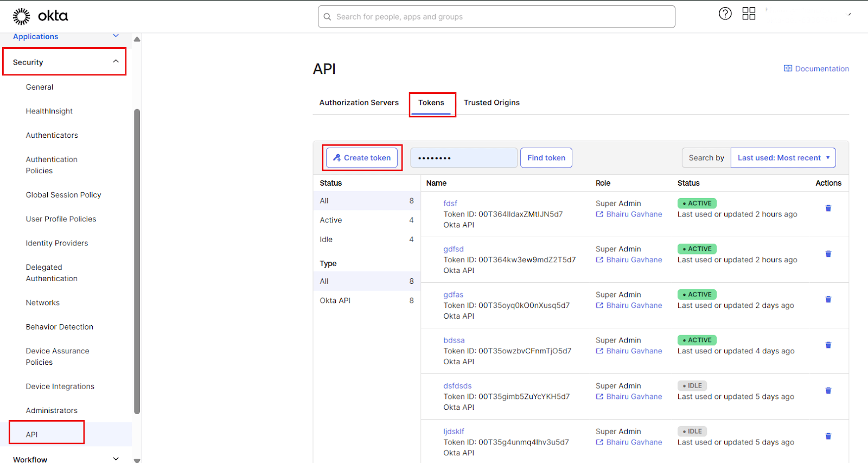Click the Okta logo

point(41,16)
